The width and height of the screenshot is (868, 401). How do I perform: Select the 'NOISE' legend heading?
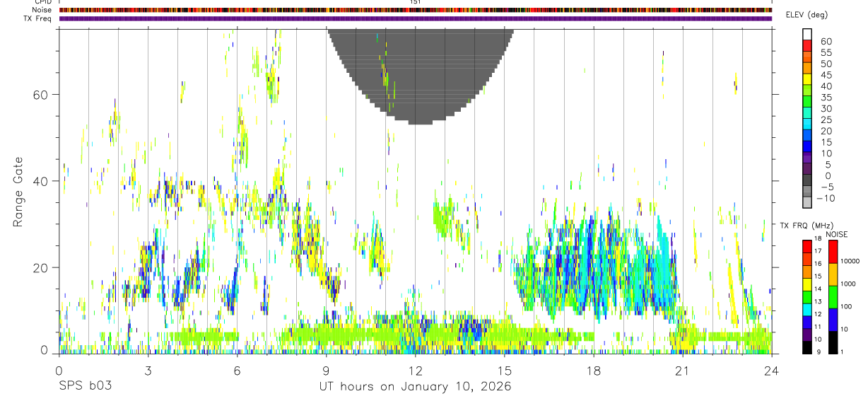click(x=836, y=234)
